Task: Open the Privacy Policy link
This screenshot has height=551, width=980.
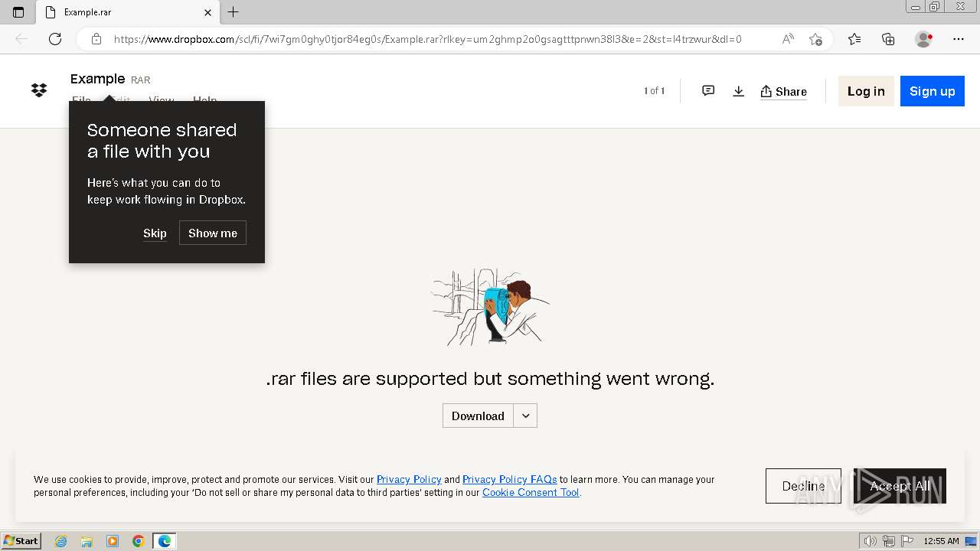Action: pos(409,480)
